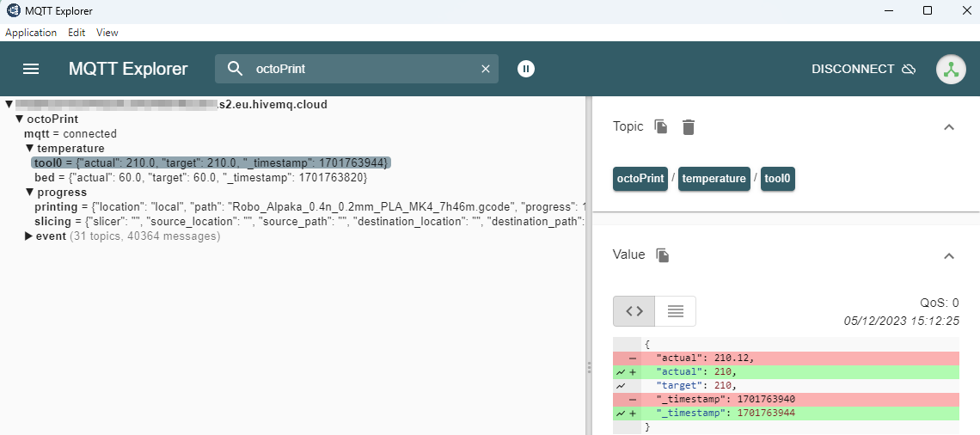Click the search magnifier icon

coord(235,69)
